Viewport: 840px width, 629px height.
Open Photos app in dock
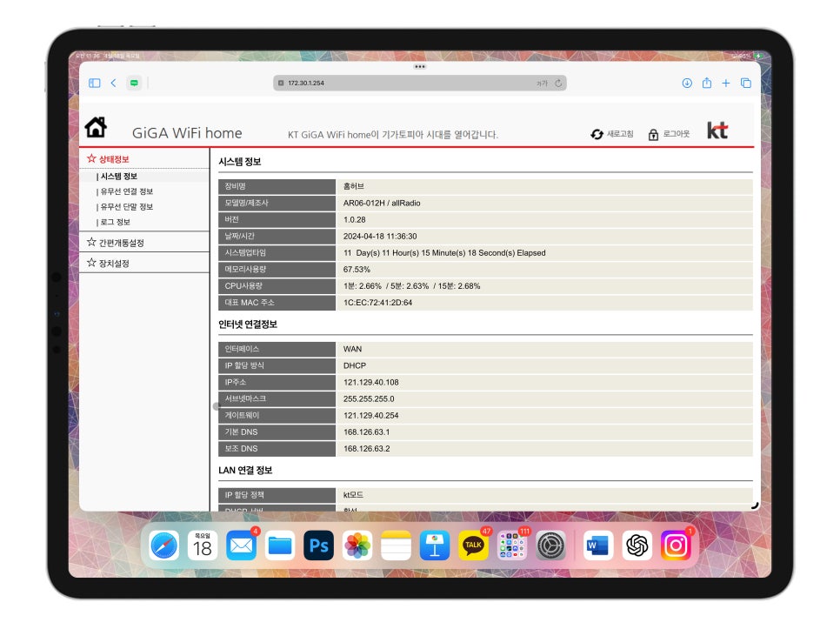357,546
